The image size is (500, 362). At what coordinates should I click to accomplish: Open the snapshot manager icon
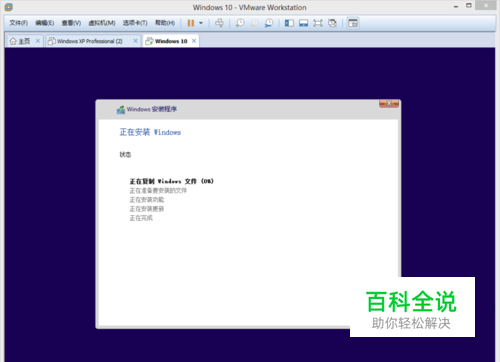[x=269, y=23]
